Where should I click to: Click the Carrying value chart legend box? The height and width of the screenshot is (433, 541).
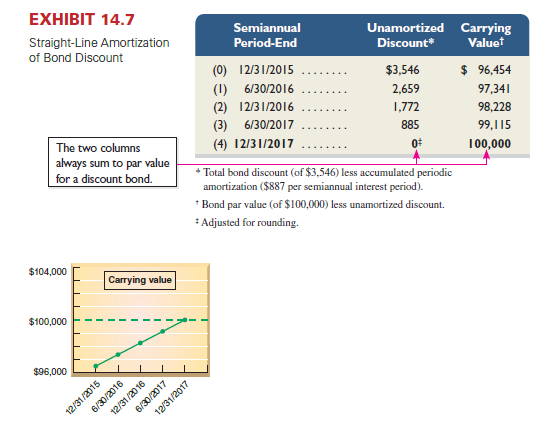140,280
